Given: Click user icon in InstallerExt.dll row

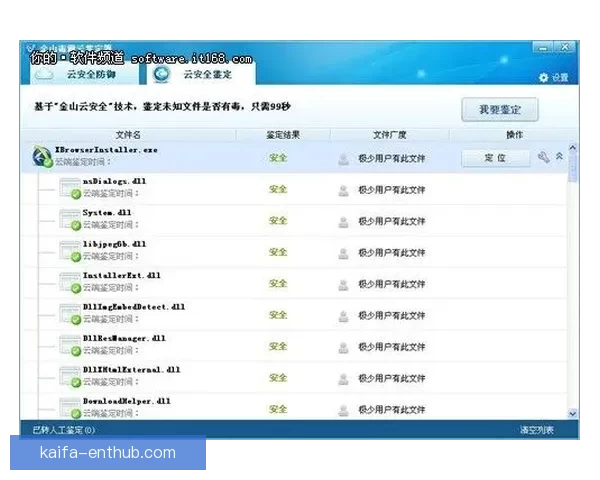Looking at the screenshot, I should [x=344, y=284].
